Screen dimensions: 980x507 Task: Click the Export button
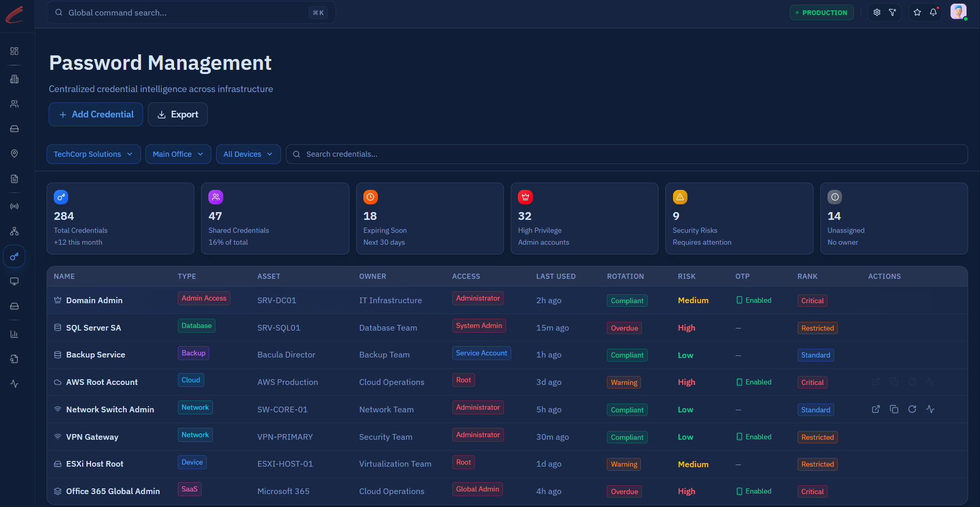click(x=178, y=114)
